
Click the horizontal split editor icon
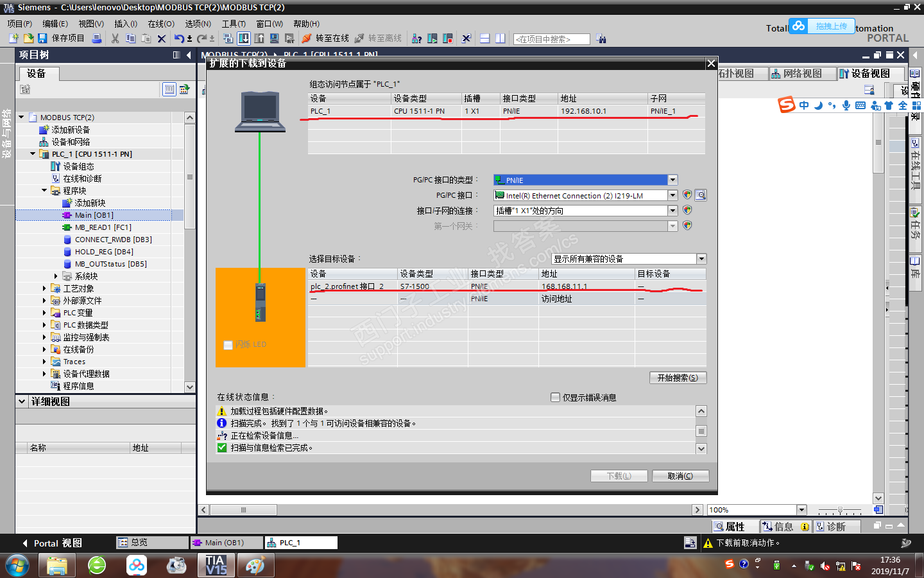coord(484,39)
